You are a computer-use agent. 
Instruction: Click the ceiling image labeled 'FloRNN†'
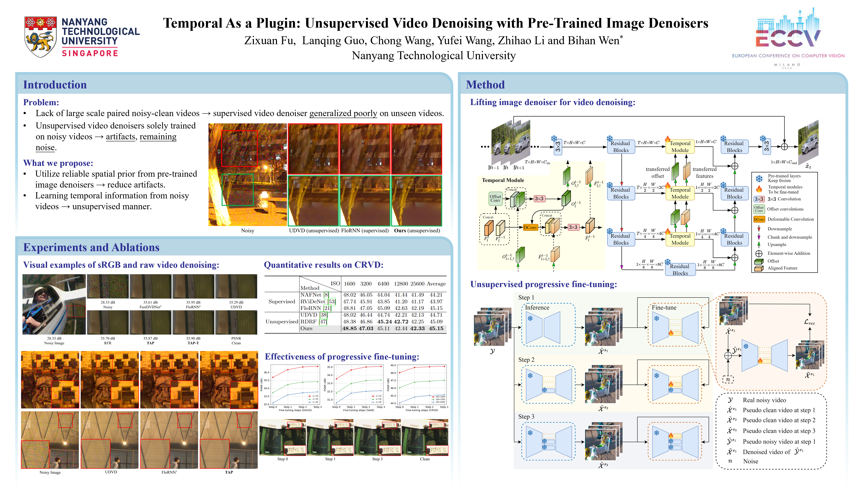(x=169, y=440)
